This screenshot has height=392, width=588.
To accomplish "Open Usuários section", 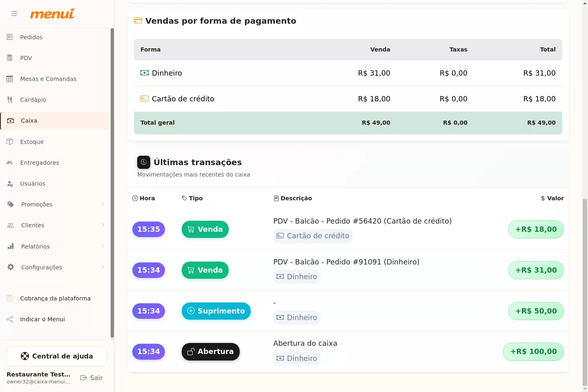I will (55, 184).
